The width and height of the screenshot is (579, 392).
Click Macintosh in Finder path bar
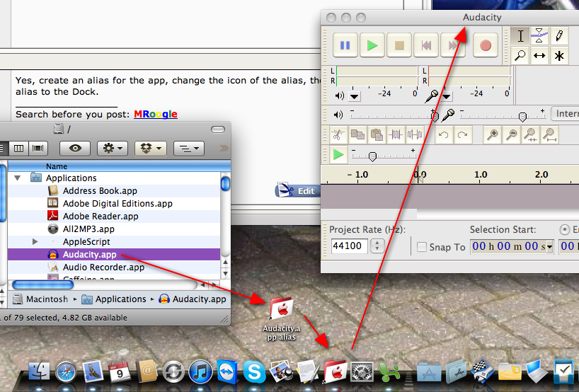[40, 299]
